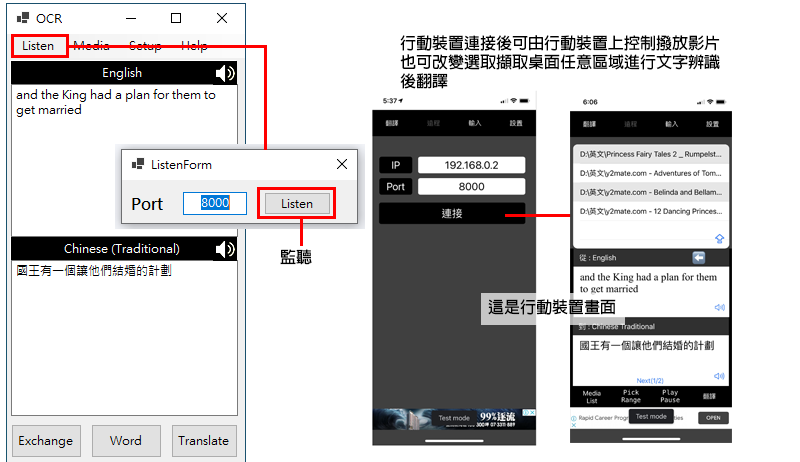800x462 pixels.
Task: Click the Listen button in ListenForm
Action: click(297, 203)
